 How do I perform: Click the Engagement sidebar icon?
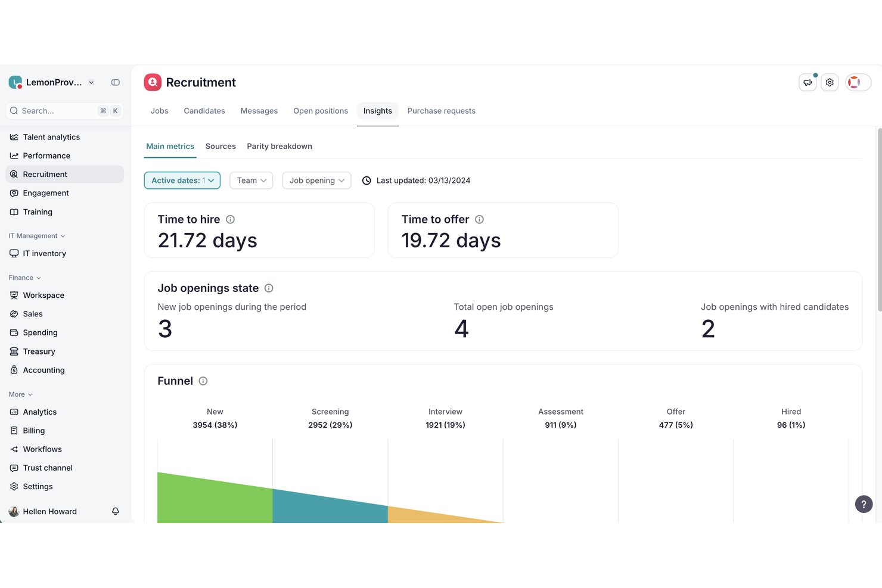pyautogui.click(x=14, y=193)
